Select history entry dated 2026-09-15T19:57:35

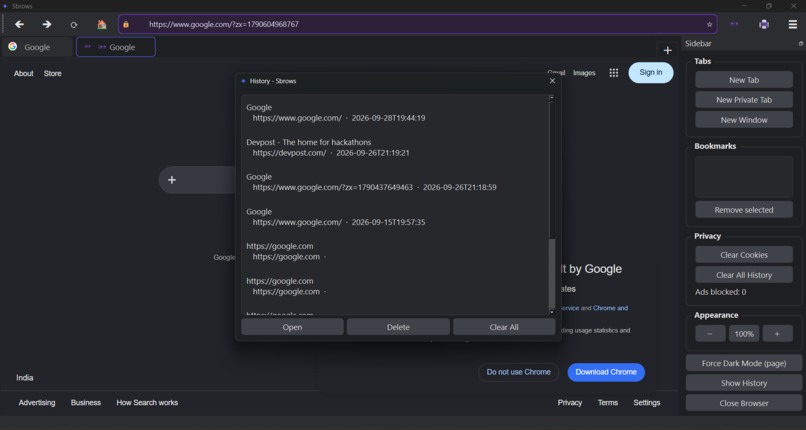pos(395,217)
